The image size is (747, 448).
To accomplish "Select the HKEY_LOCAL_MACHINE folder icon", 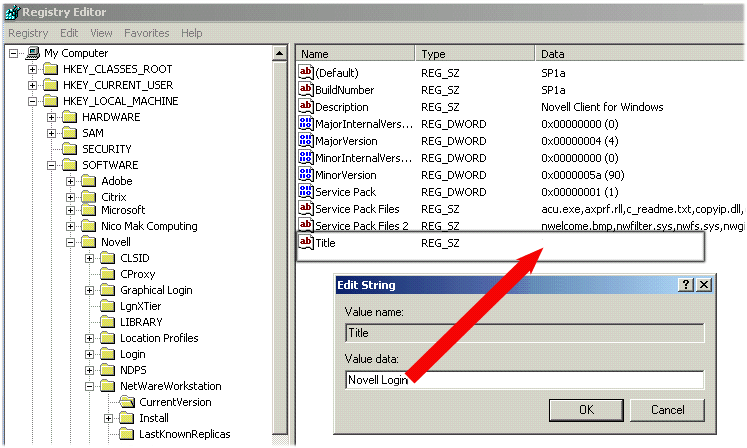I will tap(50, 101).
